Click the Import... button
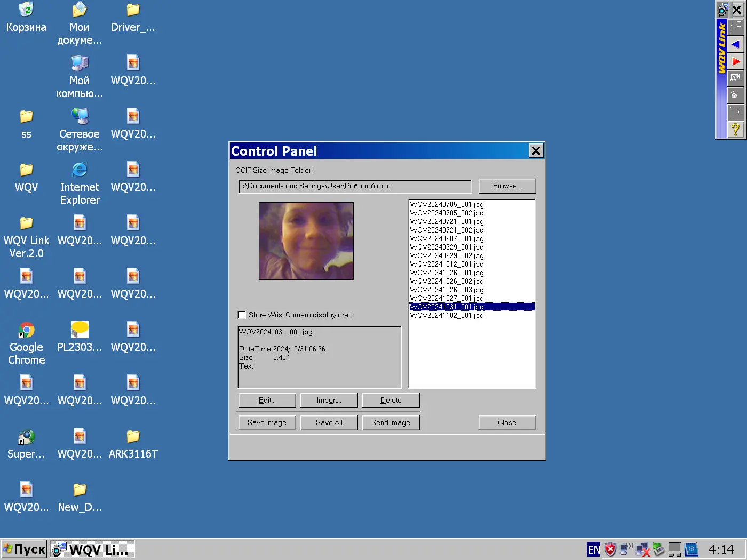Viewport: 747px width, 560px height. [x=329, y=401]
